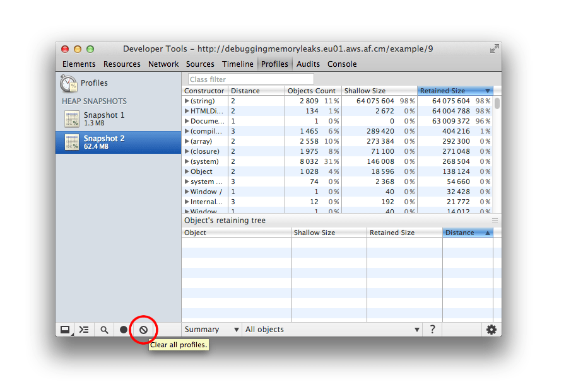Viewport: 571px width, 392px height.
Task: Click the show console drawer icon
Action: pyautogui.click(x=84, y=329)
